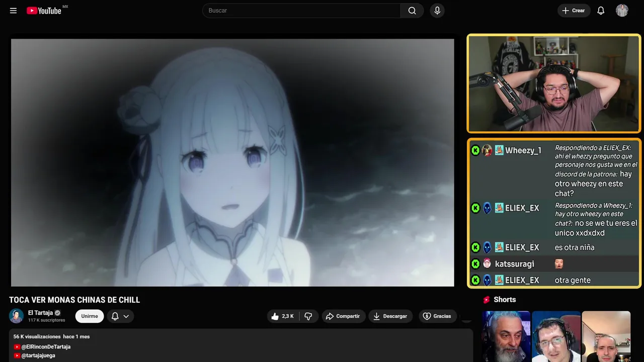Expand notification options chevron beside bell
The image size is (644, 362).
tap(126, 316)
